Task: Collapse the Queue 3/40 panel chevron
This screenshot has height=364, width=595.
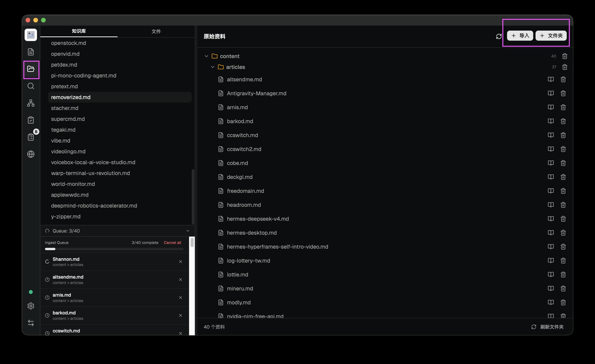Action: 187,231
